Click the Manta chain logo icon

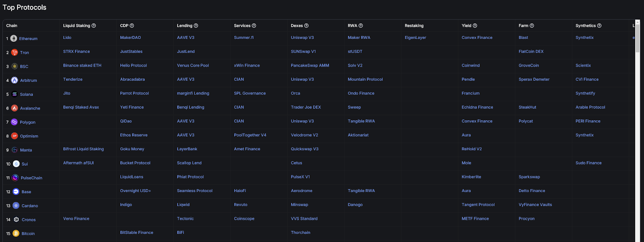click(14, 150)
